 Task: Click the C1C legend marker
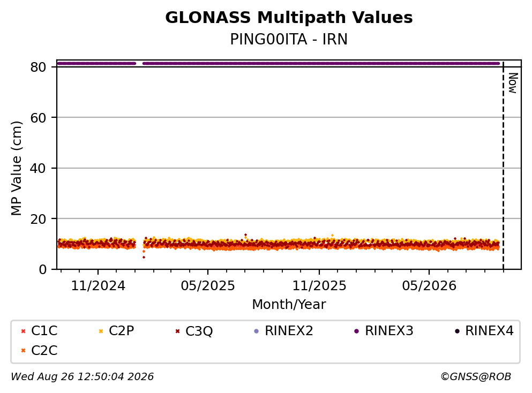(x=24, y=331)
